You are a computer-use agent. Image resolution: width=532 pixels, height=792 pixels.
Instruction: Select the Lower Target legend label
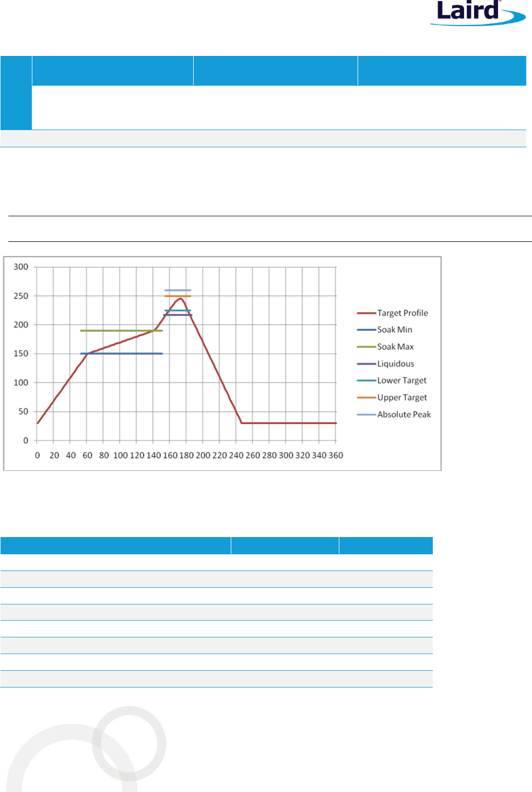402,380
